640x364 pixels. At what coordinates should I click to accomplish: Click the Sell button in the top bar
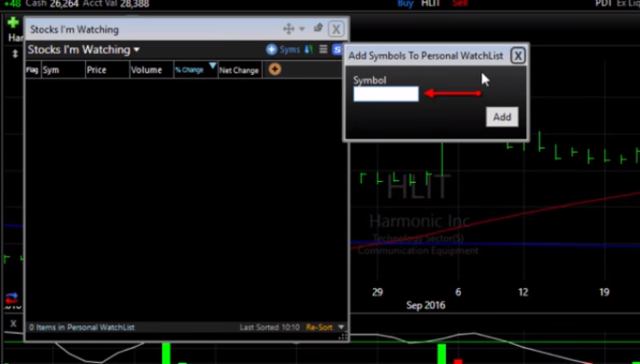(x=460, y=4)
